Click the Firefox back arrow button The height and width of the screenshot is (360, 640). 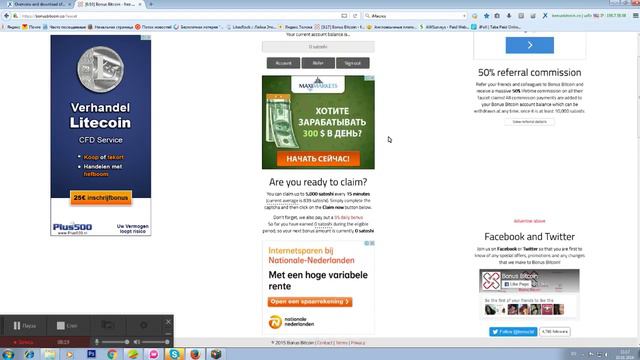[6, 16]
